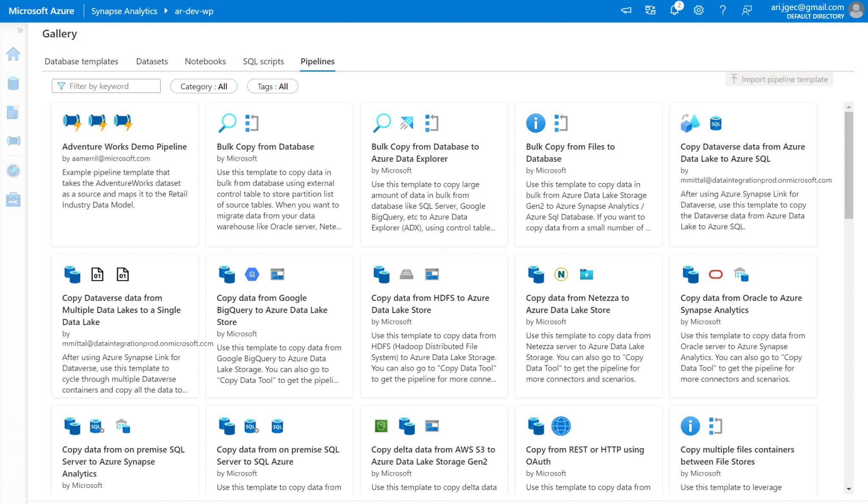Click Import pipeline template button
Viewport: 868px width, 504px height.
pyautogui.click(x=779, y=79)
